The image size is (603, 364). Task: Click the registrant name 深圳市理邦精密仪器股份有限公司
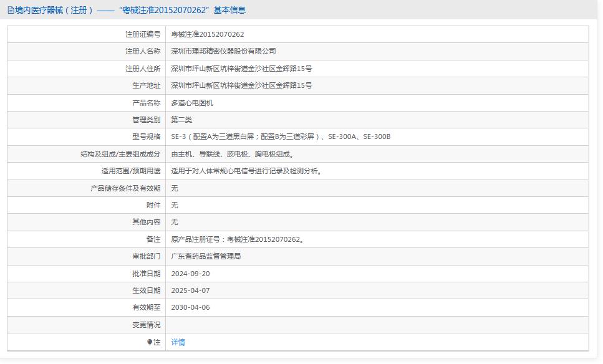coord(223,51)
